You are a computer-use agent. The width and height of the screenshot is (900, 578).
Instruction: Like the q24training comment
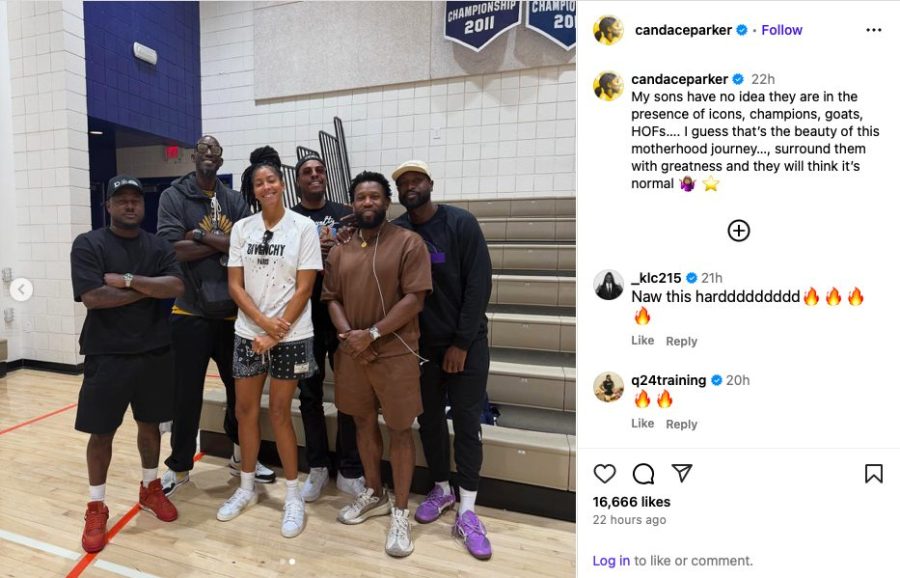(642, 424)
